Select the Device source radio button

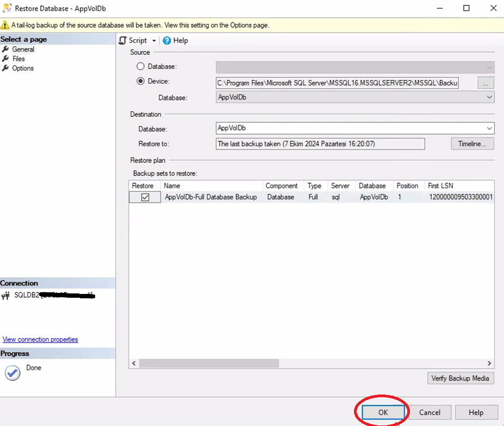tap(141, 82)
